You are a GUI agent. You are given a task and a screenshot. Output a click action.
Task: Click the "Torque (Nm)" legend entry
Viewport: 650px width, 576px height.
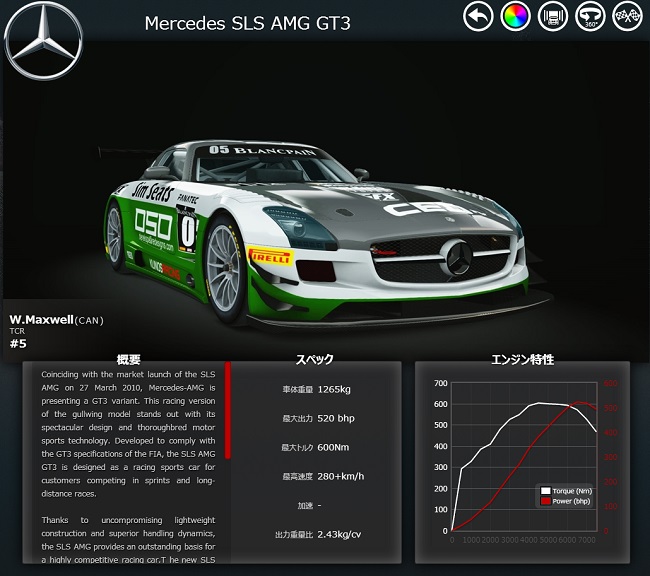pos(567,491)
